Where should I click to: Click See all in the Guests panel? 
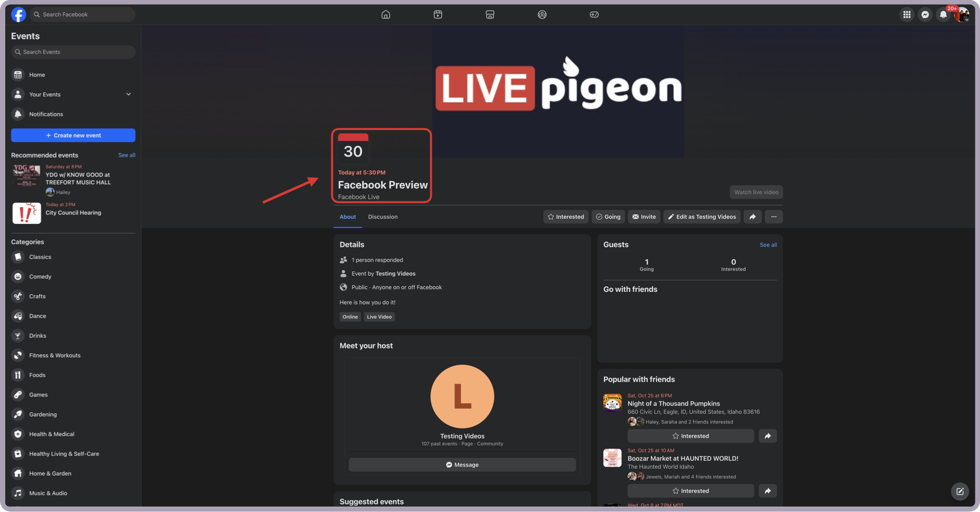[768, 245]
